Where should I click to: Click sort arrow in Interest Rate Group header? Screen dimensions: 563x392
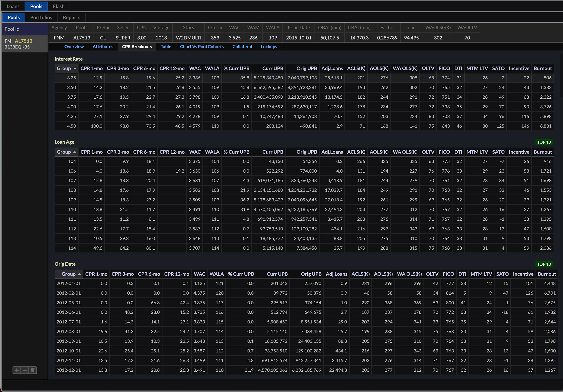point(75,68)
